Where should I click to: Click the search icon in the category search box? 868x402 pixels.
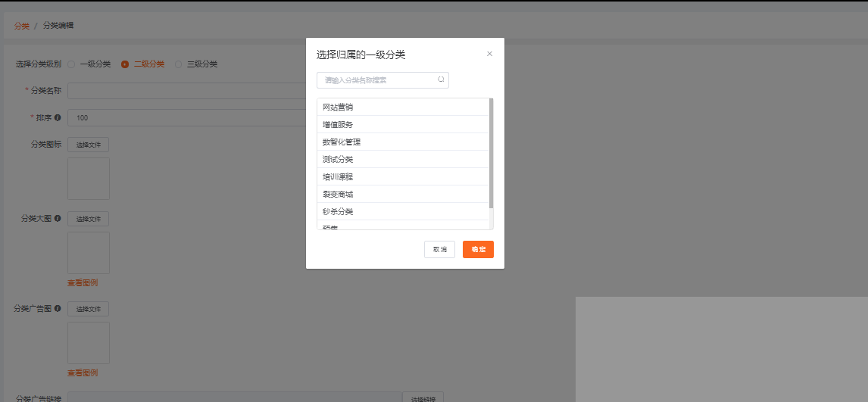pyautogui.click(x=441, y=79)
